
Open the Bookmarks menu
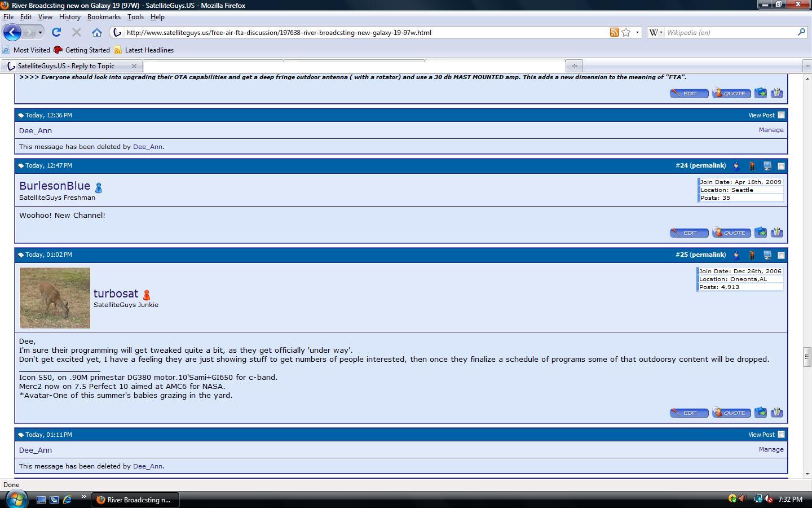tap(104, 17)
